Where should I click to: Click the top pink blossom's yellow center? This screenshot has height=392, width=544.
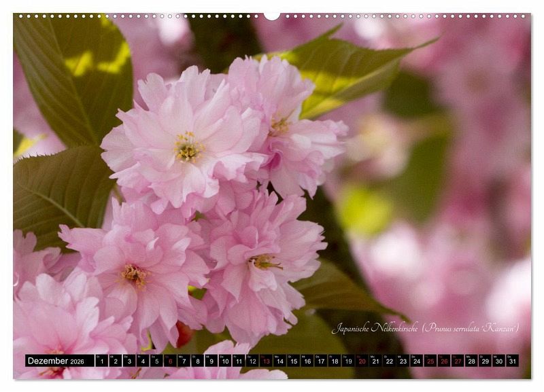[188, 147]
